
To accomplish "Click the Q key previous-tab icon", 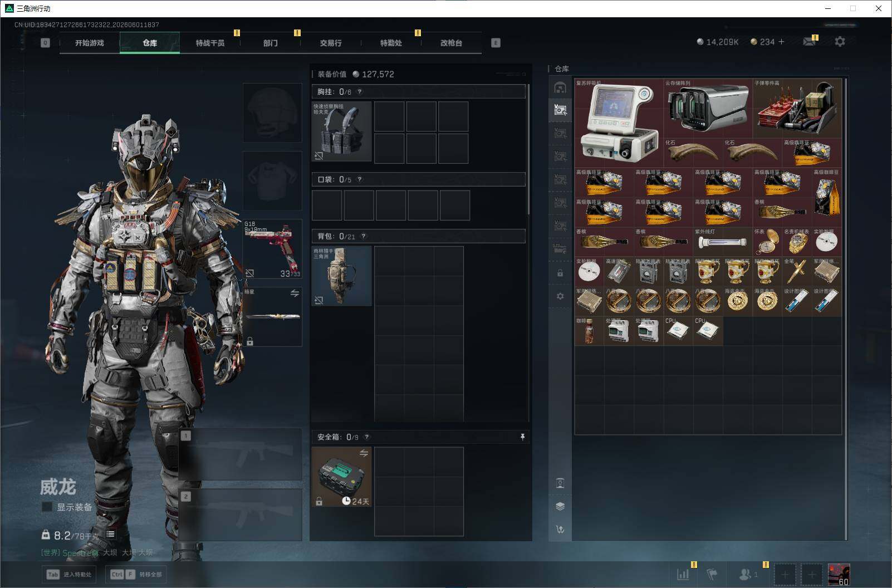I will tap(45, 43).
